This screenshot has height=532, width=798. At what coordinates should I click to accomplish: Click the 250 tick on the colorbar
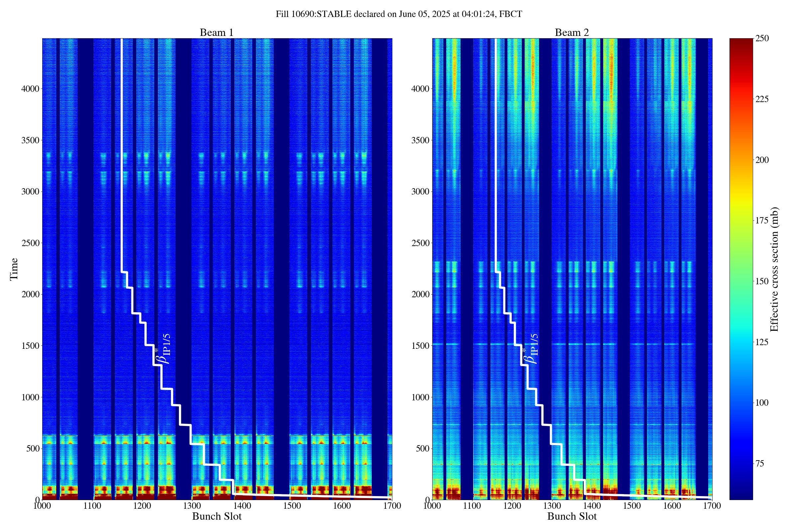(762, 38)
